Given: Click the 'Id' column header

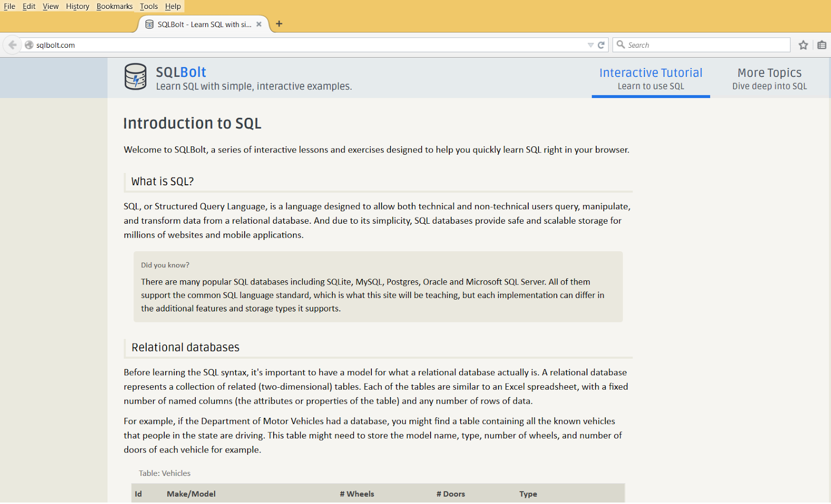Looking at the screenshot, I should 138,494.
